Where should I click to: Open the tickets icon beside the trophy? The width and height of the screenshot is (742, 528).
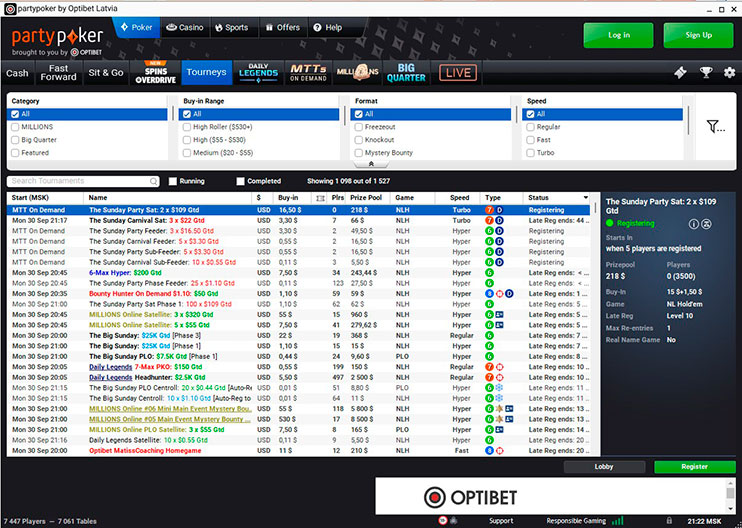click(680, 72)
